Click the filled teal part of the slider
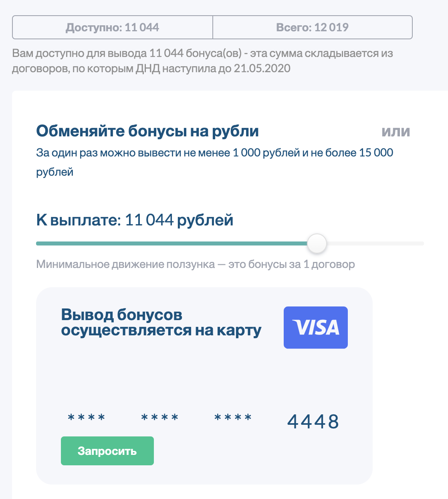Viewport: 448px width, 499px height. click(x=172, y=243)
